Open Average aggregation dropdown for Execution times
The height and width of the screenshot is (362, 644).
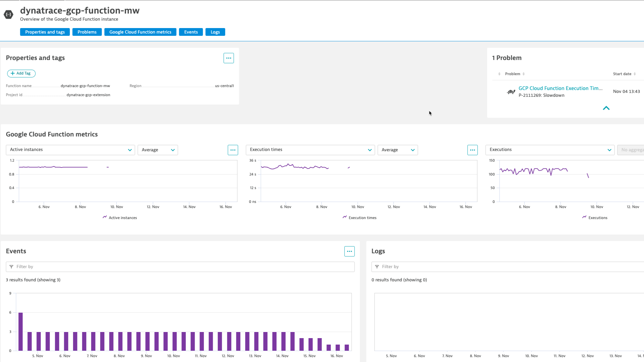[398, 150]
